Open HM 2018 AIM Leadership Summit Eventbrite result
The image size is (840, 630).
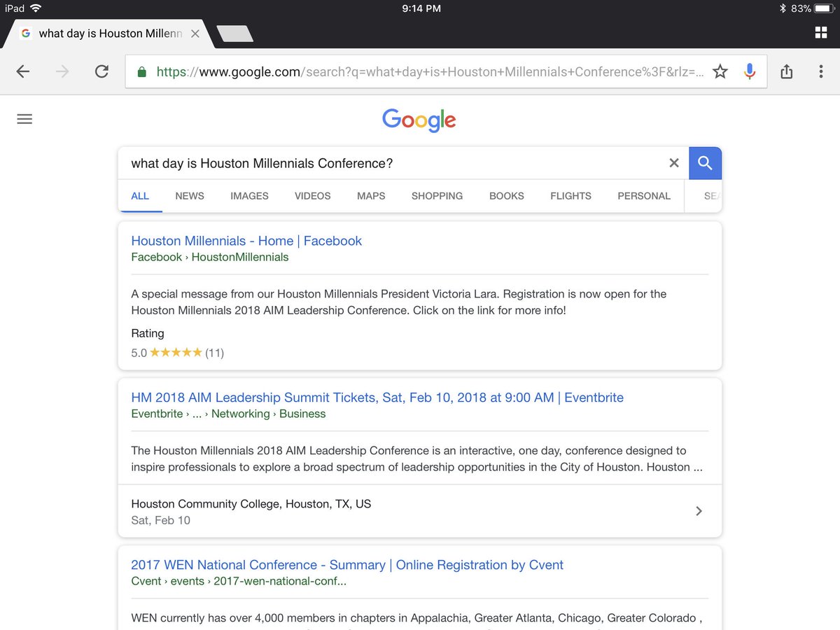click(377, 398)
